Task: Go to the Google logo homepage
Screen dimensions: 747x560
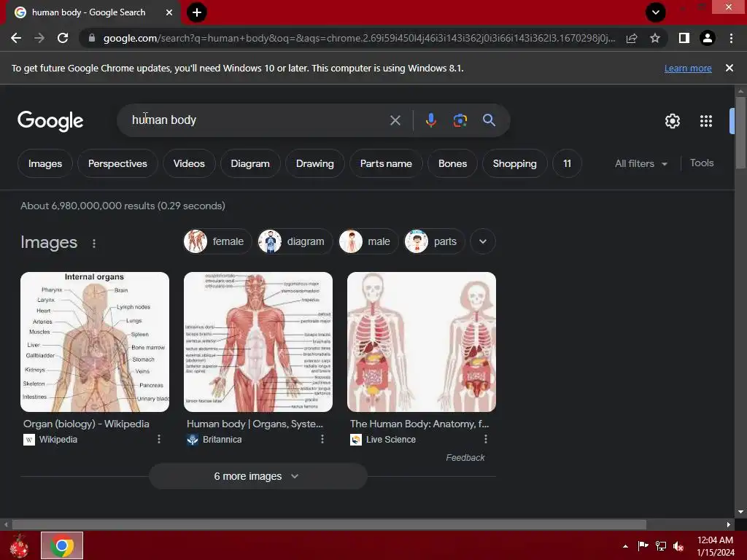Action: 50,121
